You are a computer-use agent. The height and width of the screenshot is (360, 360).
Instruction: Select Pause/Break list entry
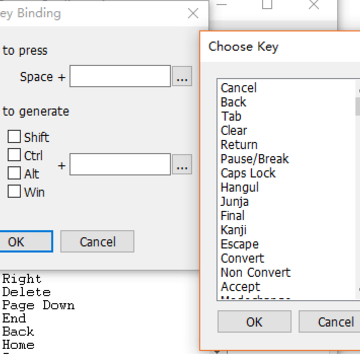254,159
